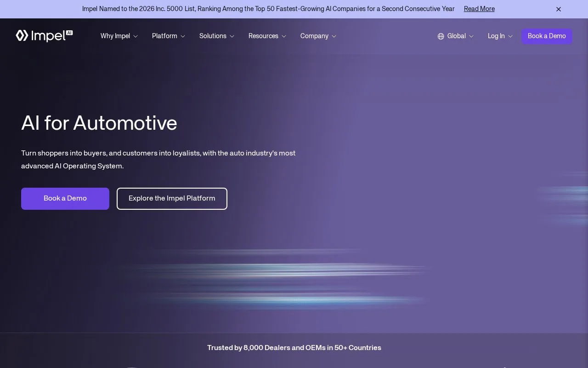
Task: Click Book a Demo in the header
Action: click(x=547, y=36)
